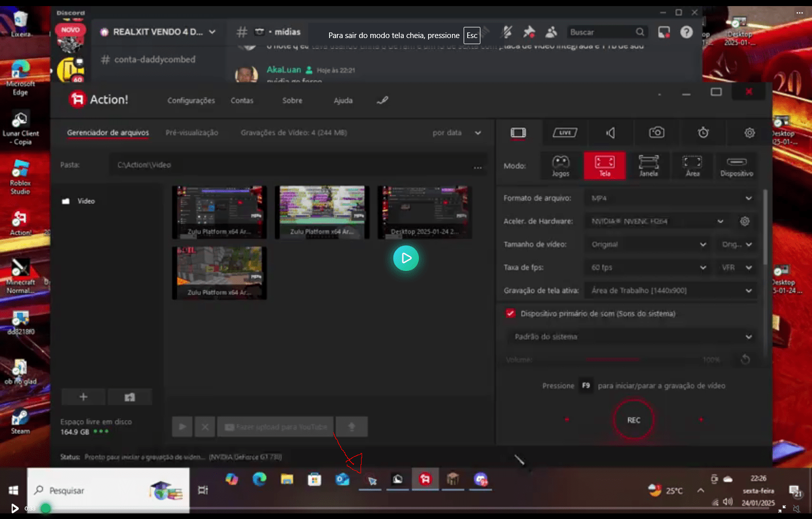Viewport: 812px width, 519px height.
Task: Toggle Dispositivo primário de som checkbox
Action: click(x=510, y=313)
